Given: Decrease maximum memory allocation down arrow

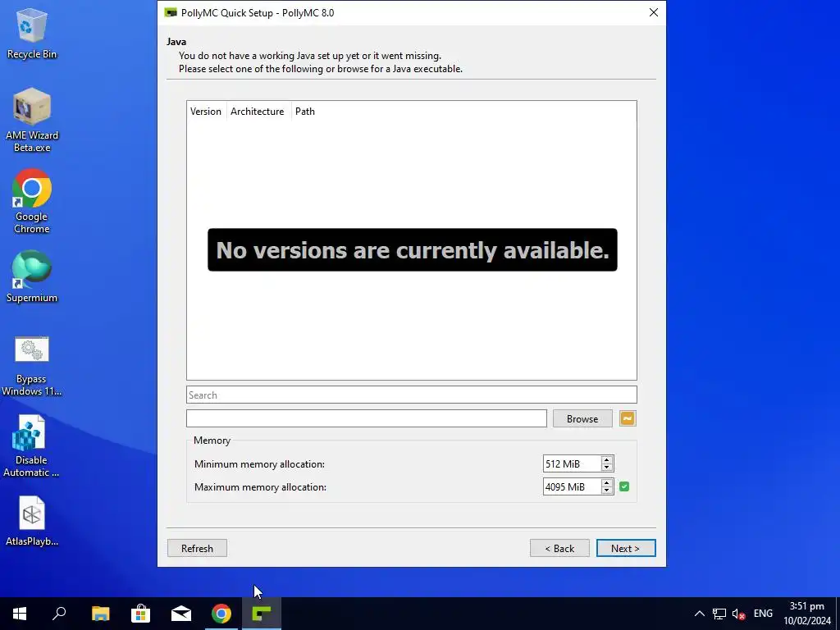Looking at the screenshot, I should point(606,491).
